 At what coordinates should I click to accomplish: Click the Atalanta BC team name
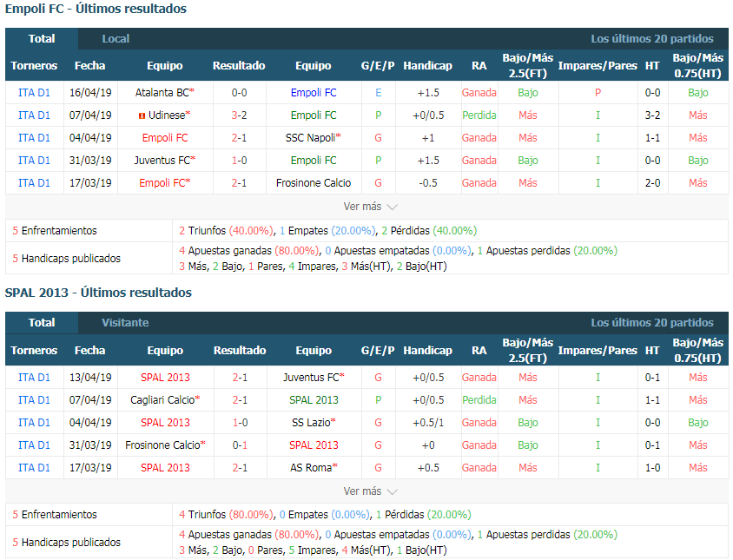(x=162, y=93)
